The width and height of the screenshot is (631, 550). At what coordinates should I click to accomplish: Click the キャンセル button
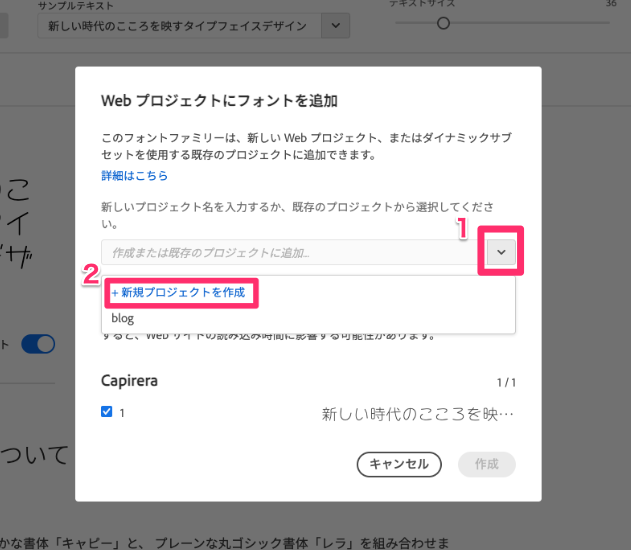(399, 464)
